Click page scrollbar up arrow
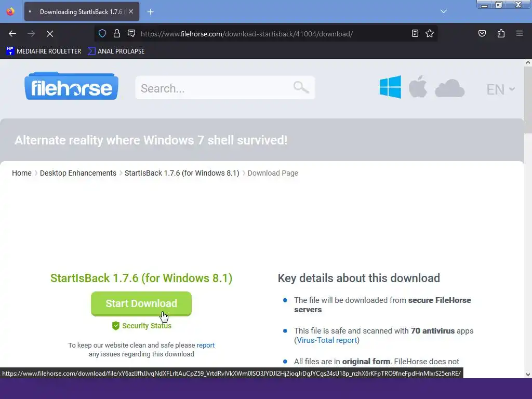Viewport: 532px width, 399px height. point(528,62)
